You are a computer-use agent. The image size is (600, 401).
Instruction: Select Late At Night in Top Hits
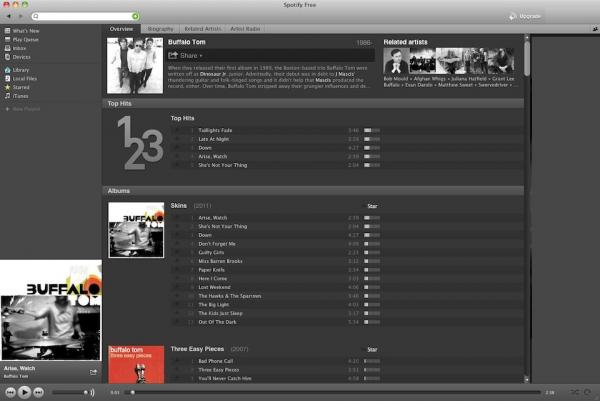(x=214, y=139)
